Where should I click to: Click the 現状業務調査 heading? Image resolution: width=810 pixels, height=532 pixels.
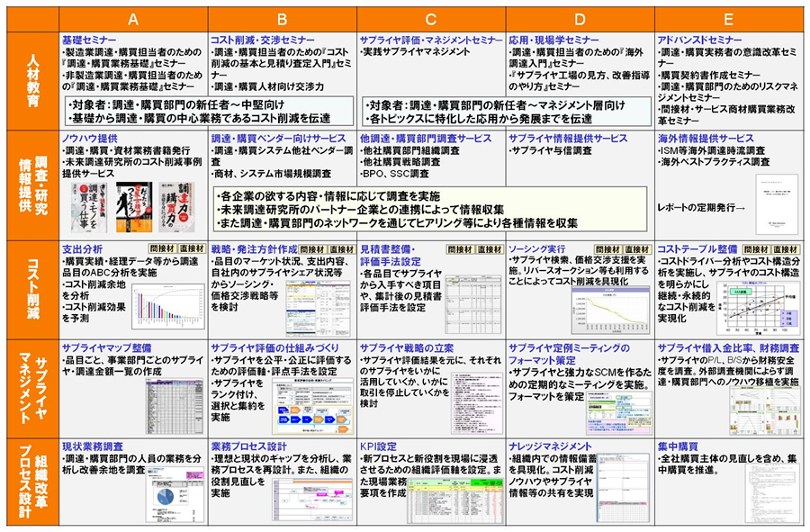(93, 446)
